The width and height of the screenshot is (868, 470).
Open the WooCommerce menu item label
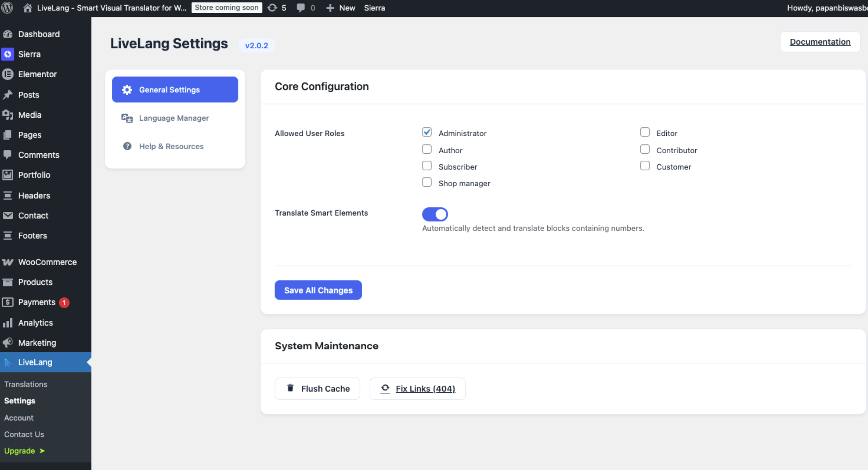click(48, 262)
